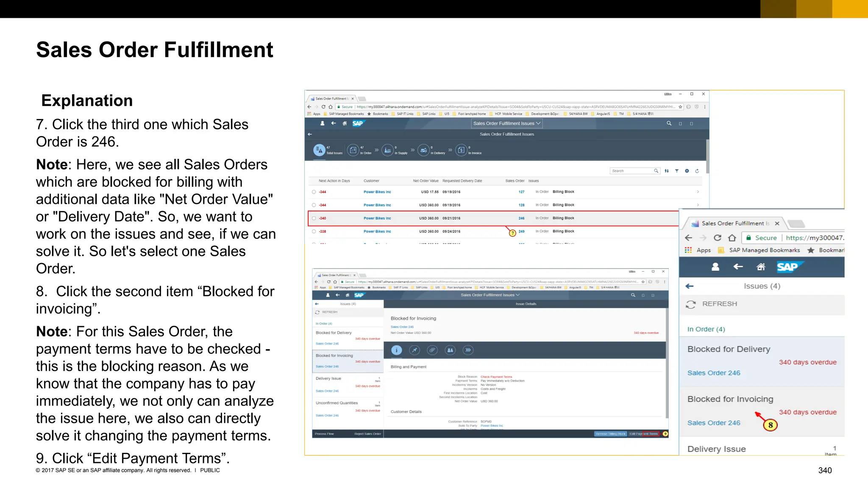Open header search icon in bottom detail screenshot

click(x=633, y=295)
